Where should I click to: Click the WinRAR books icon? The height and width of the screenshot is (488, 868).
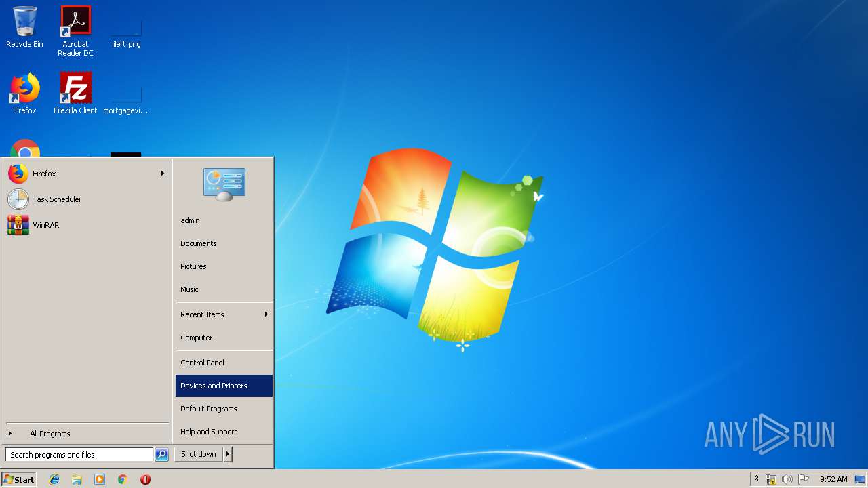(x=18, y=225)
